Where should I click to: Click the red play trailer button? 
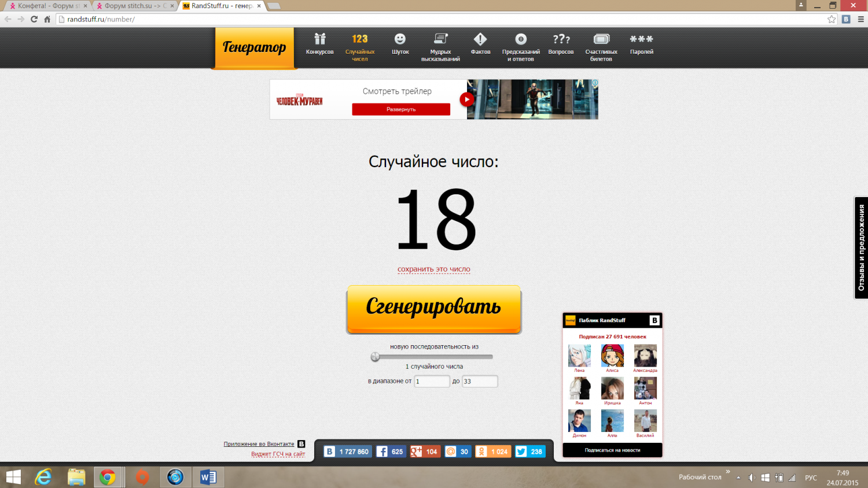click(466, 99)
